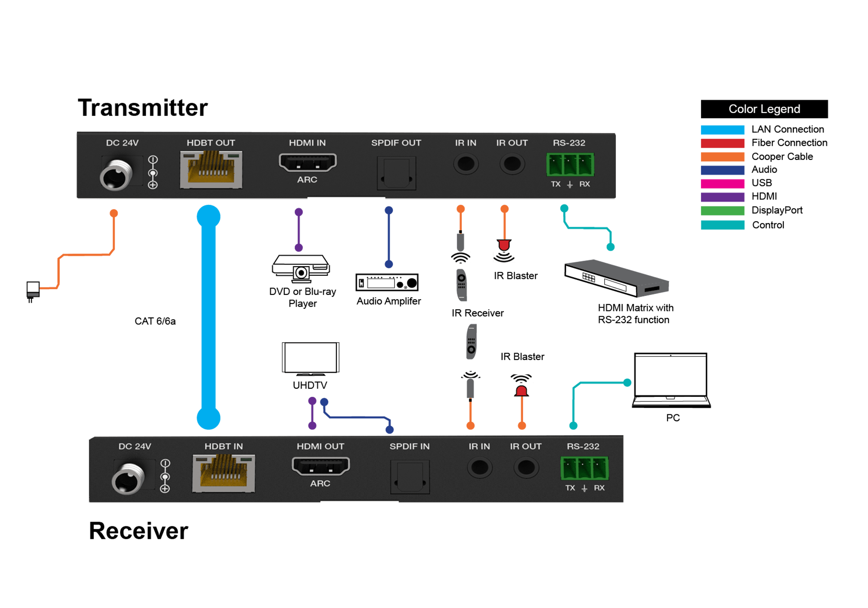Click the lower remote control icon

tap(471, 342)
